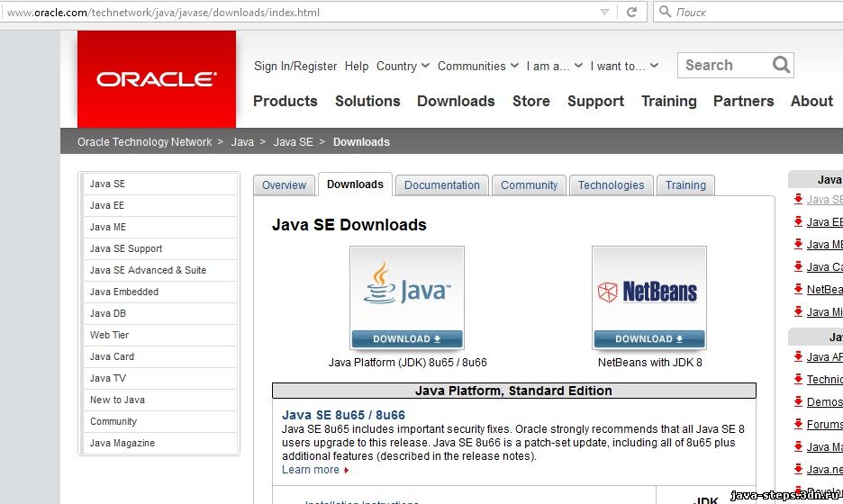
Task: Select Java EE in left sidebar
Action: point(159,205)
